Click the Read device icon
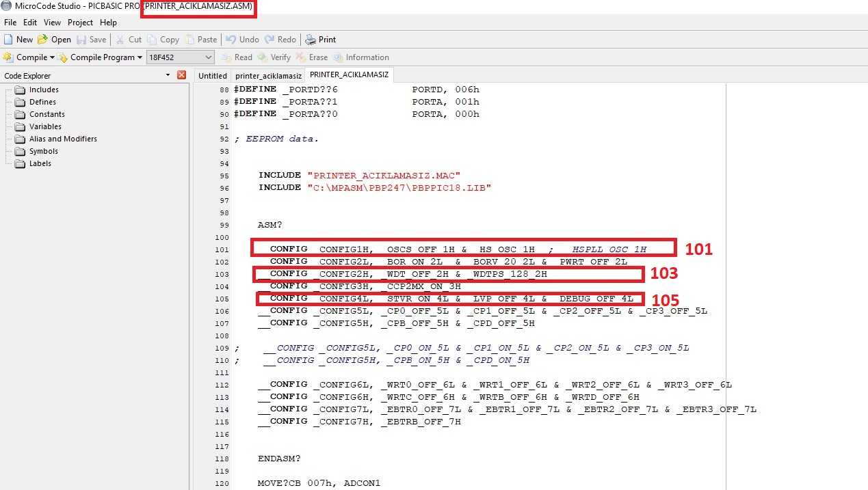This screenshot has height=490, width=868. tap(226, 57)
